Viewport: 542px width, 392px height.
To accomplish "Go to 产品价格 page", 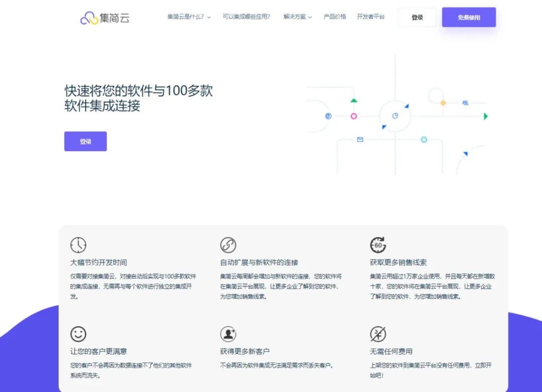I will 335,17.
